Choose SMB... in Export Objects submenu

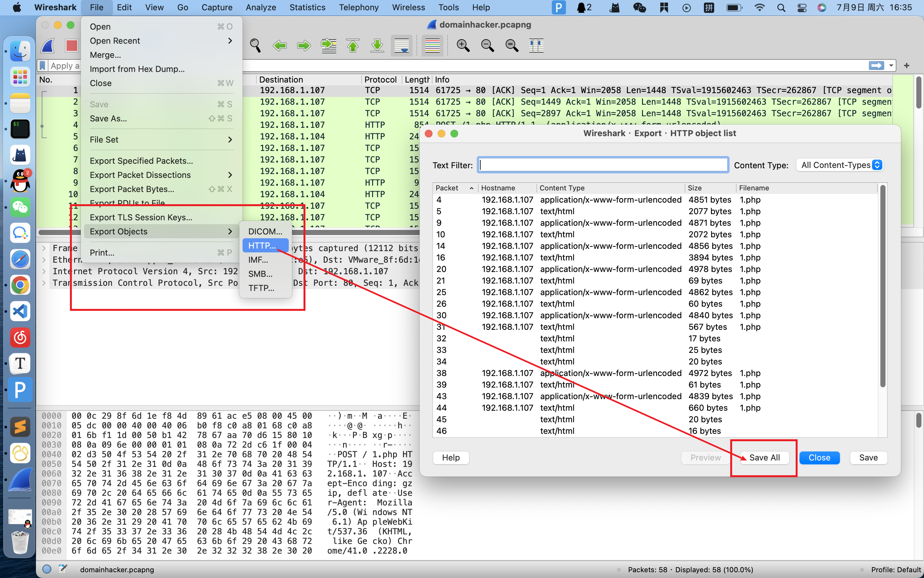[x=265, y=274]
